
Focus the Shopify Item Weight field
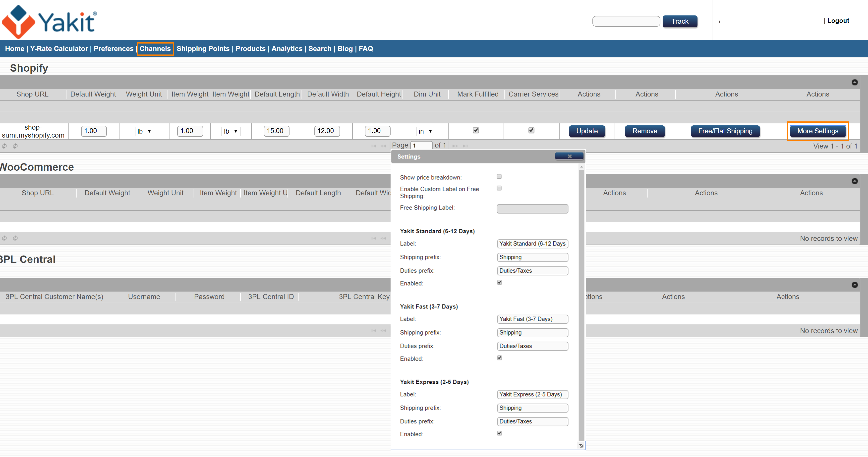tap(190, 131)
